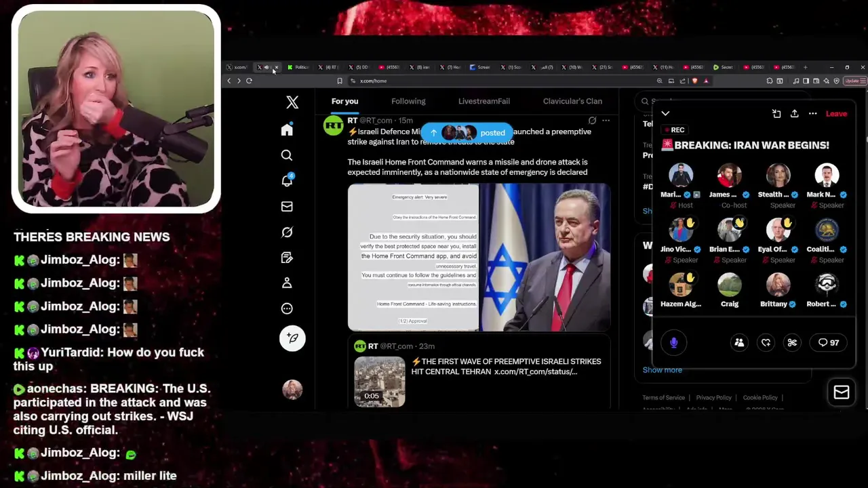
Task: Open Explore search icon in X sidebar
Action: point(287,155)
